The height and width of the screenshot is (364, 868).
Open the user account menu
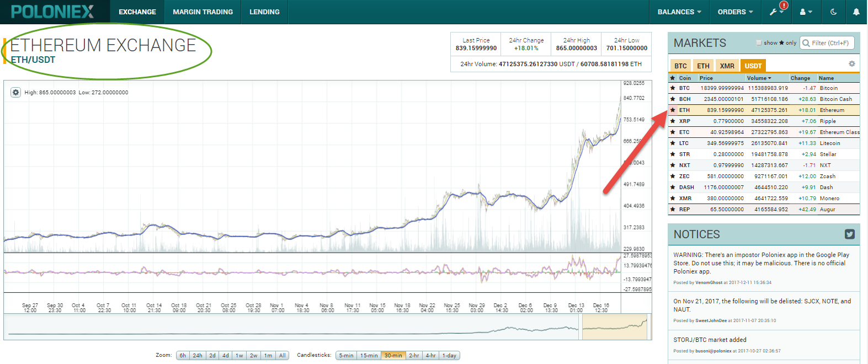(x=806, y=12)
